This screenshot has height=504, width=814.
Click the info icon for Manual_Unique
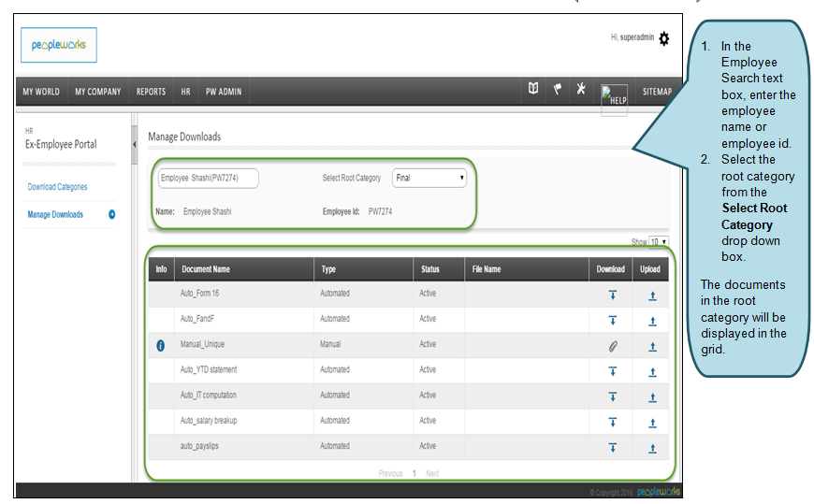161,345
